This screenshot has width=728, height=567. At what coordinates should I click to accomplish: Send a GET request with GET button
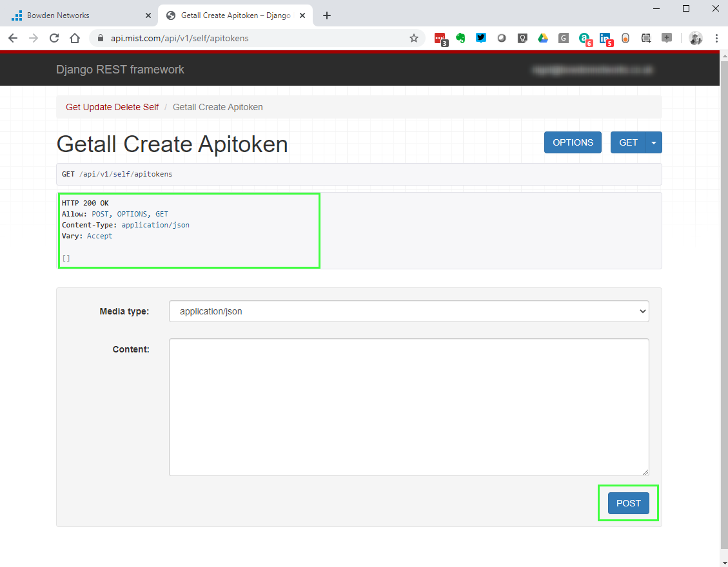pos(628,142)
